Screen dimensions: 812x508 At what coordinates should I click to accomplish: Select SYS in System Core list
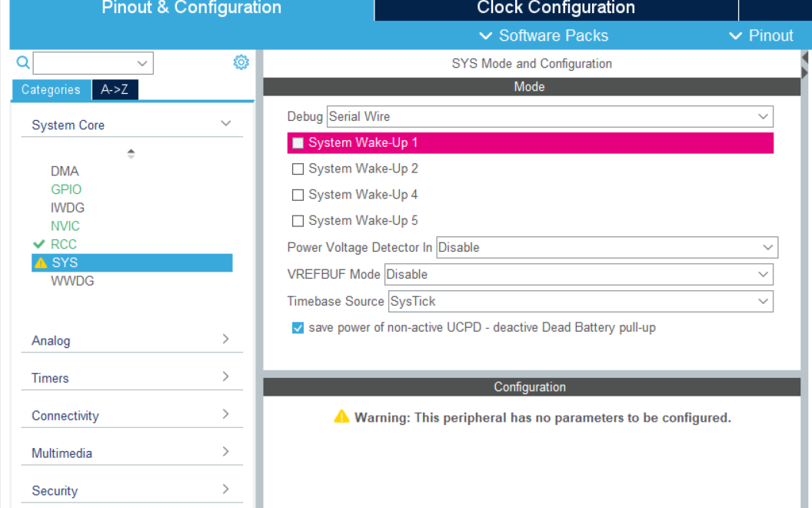132,262
